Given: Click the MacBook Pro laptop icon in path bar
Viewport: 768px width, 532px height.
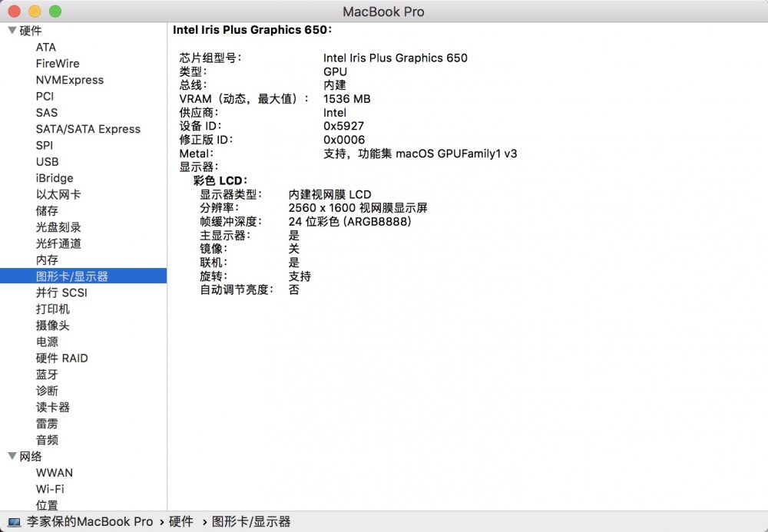Looking at the screenshot, I should click(x=14, y=522).
